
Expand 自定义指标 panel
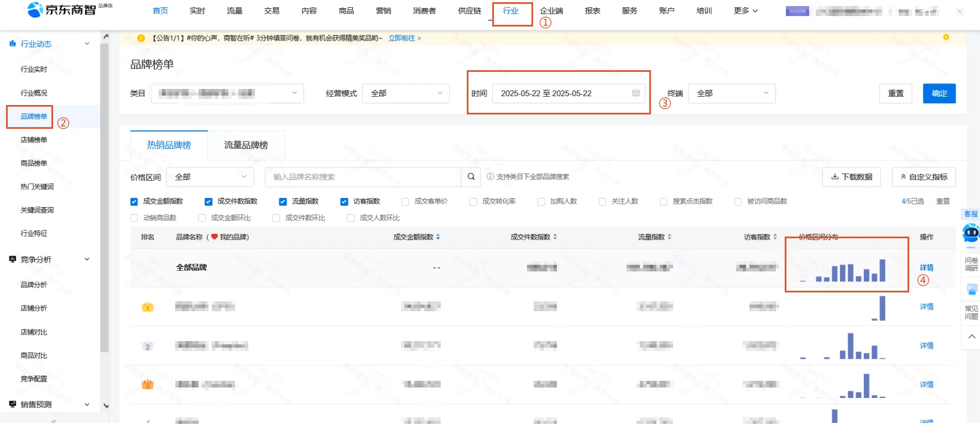[x=924, y=177]
